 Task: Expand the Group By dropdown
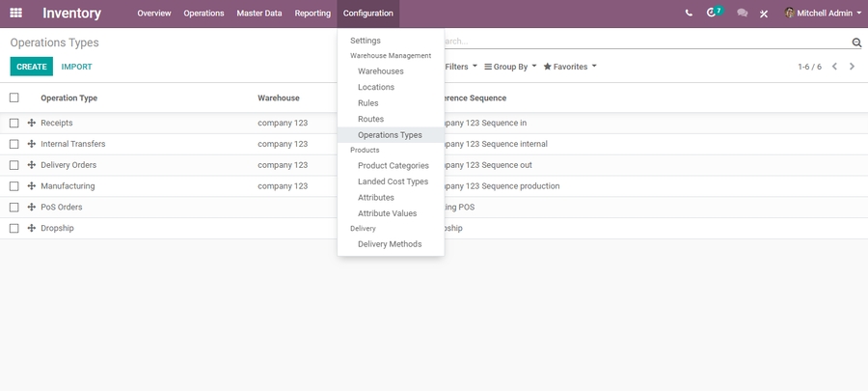[x=510, y=67]
